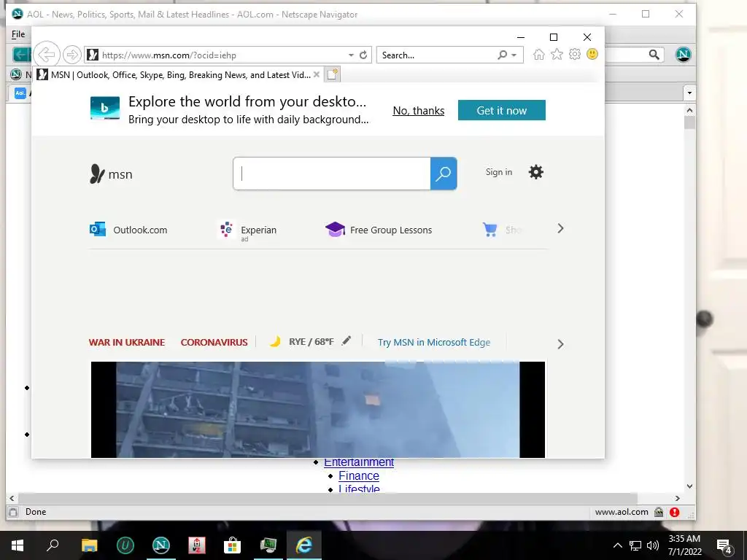The height and width of the screenshot is (560, 747).
Task: Open Windows taskbar search
Action: (53, 545)
